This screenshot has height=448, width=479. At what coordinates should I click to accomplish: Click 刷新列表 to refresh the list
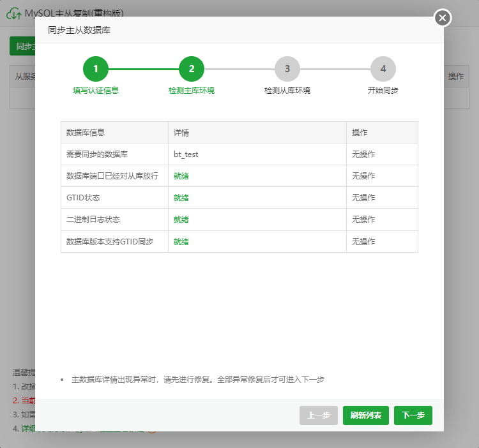(x=366, y=415)
